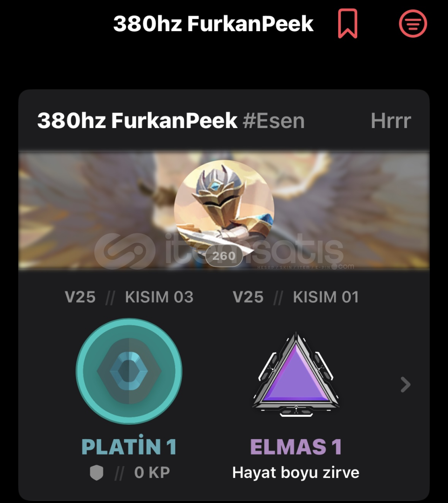Image resolution: width=448 pixels, height=503 pixels.
Task: Expand ranks with the right chevron arrow
Action: point(406,385)
